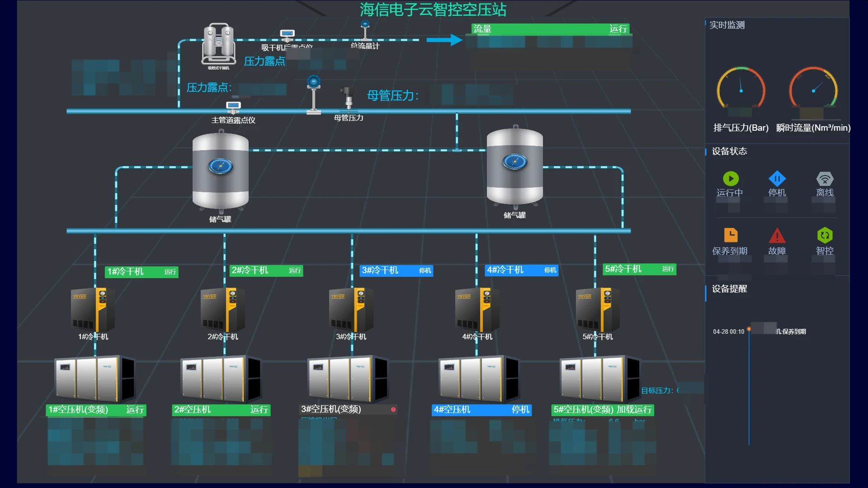Click the 2#空压机 compressor image
This screenshot has height=488, width=868.
[x=221, y=379]
